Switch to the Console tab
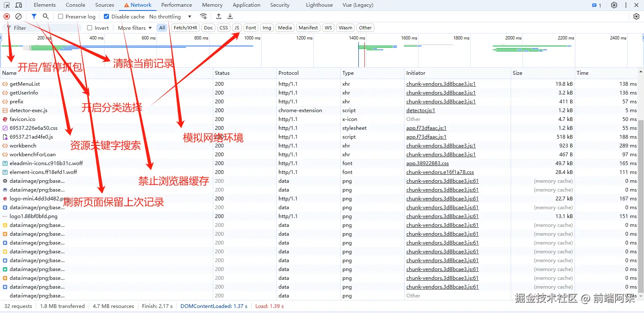Screen dimensions: 644x313 click(x=75, y=5)
